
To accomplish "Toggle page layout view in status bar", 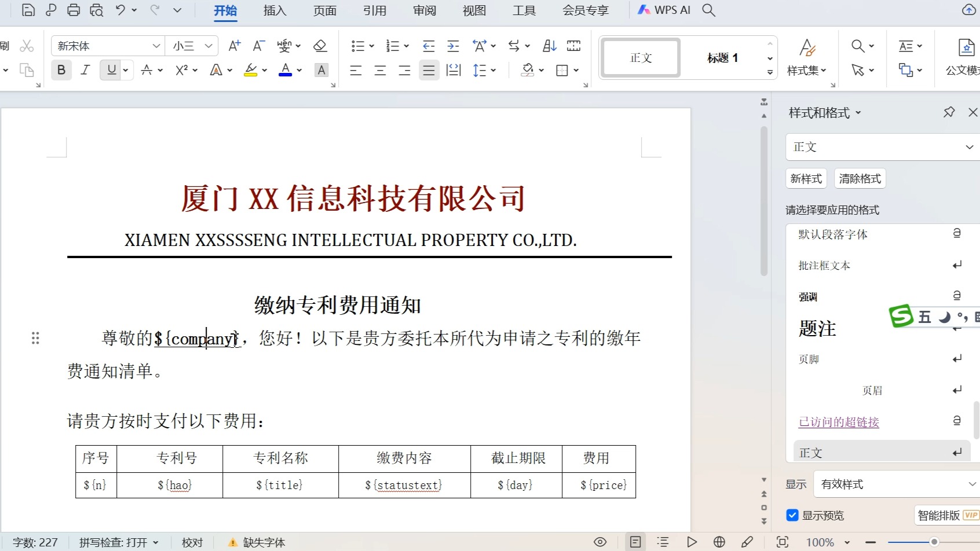I will click(x=635, y=542).
